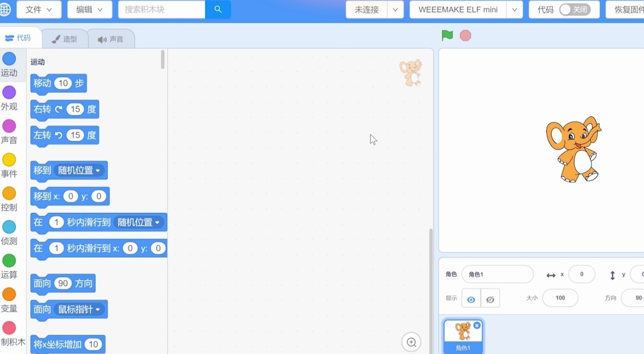Image resolution: width=644 pixels, height=354 pixels.
Task: Click the 面向 90 方向 block
Action: point(63,284)
